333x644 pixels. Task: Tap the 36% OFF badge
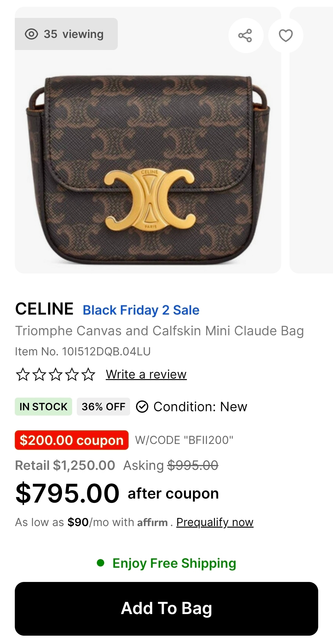point(103,407)
